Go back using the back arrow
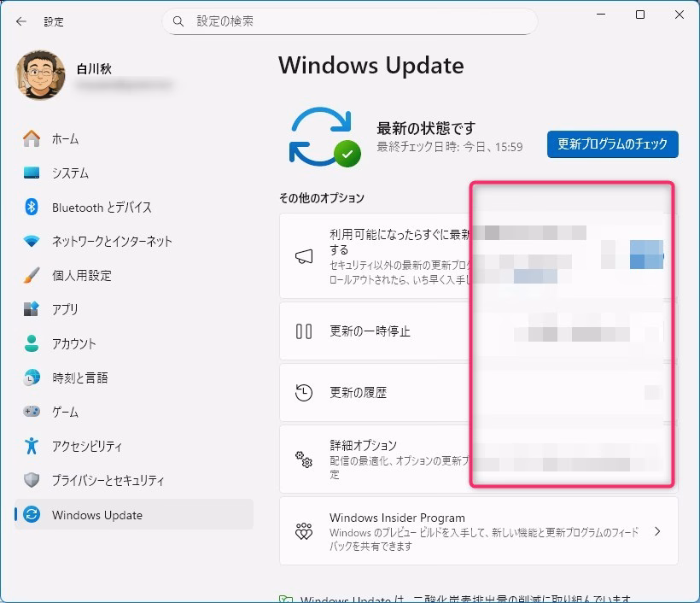700x603 pixels. [21, 21]
